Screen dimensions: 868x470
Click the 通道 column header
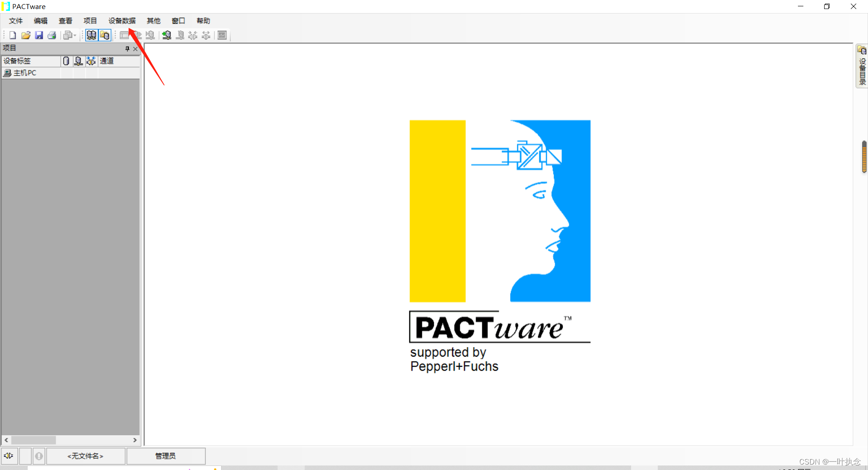point(119,61)
